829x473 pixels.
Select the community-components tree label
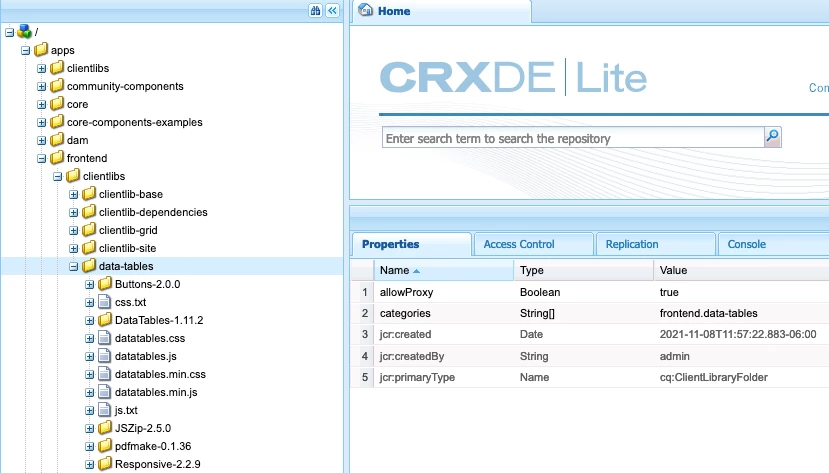(125, 86)
